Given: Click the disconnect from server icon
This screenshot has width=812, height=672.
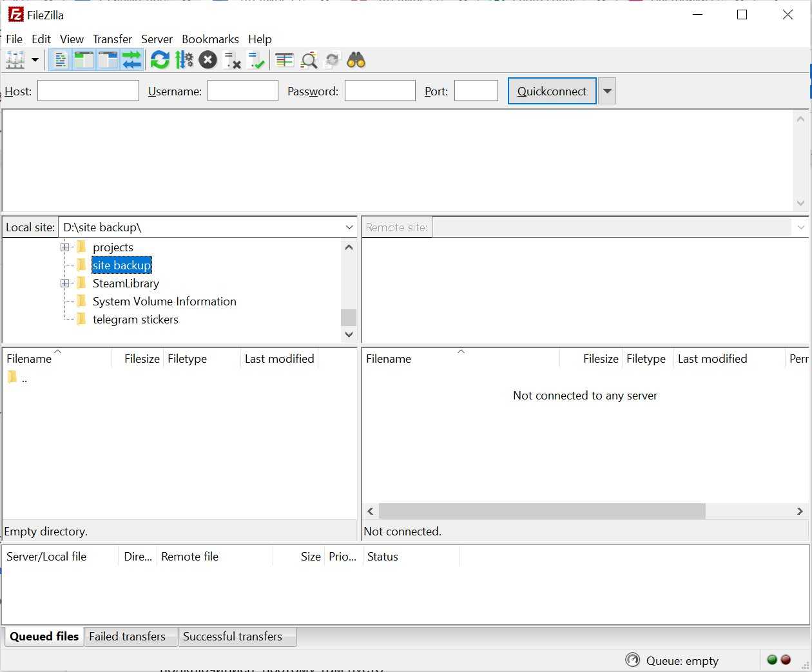Looking at the screenshot, I should [x=232, y=60].
